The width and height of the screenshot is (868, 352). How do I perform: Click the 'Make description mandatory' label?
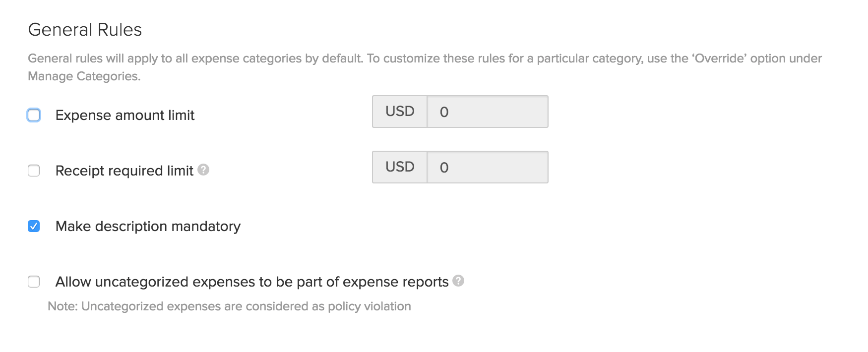(x=148, y=226)
